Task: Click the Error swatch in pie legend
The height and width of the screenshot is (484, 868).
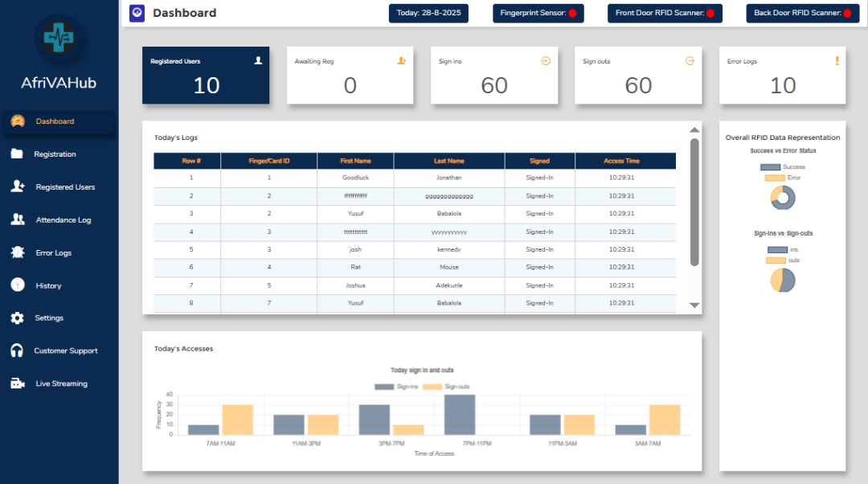Action: (x=775, y=178)
